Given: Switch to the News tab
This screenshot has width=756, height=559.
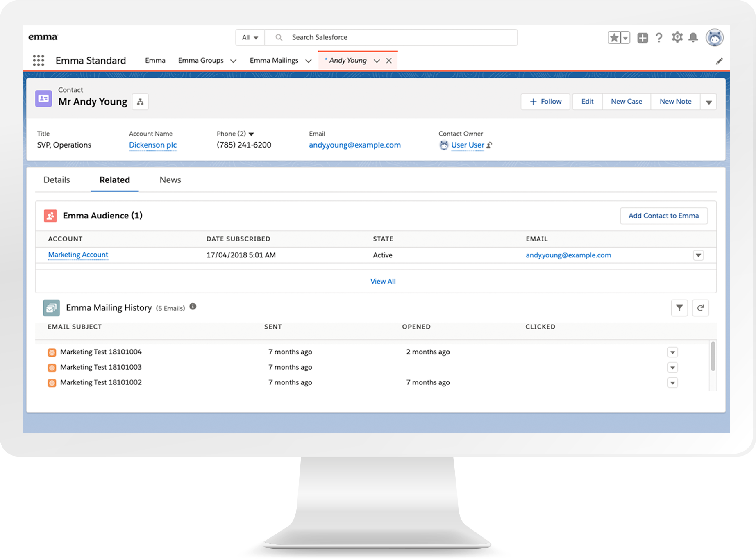Looking at the screenshot, I should [170, 180].
